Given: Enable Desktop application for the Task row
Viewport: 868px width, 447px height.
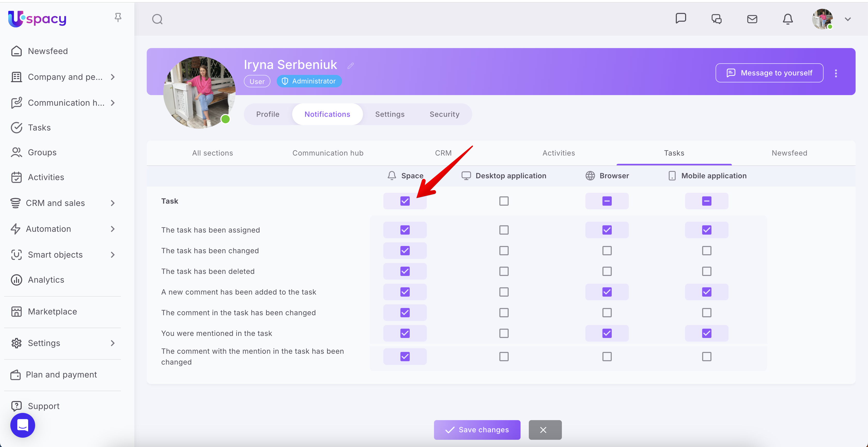Looking at the screenshot, I should pyautogui.click(x=504, y=201).
